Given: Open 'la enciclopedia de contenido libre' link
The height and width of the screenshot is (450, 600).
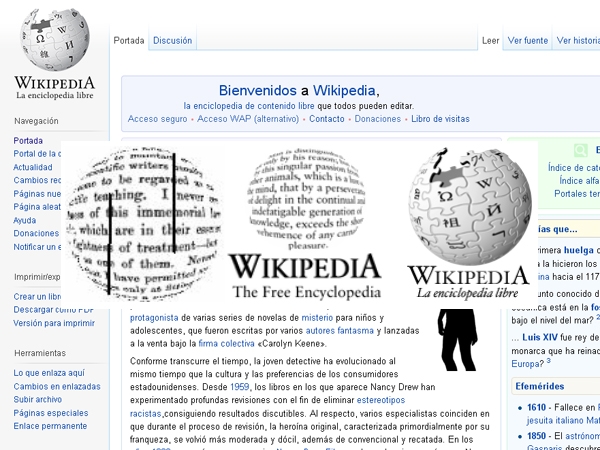Looking at the screenshot, I should [x=249, y=106].
